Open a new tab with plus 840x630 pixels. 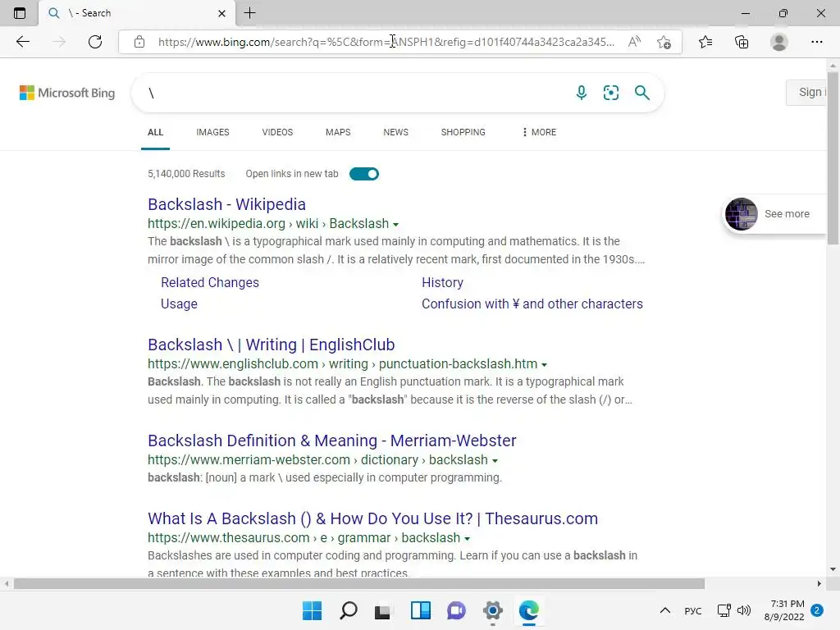249,13
